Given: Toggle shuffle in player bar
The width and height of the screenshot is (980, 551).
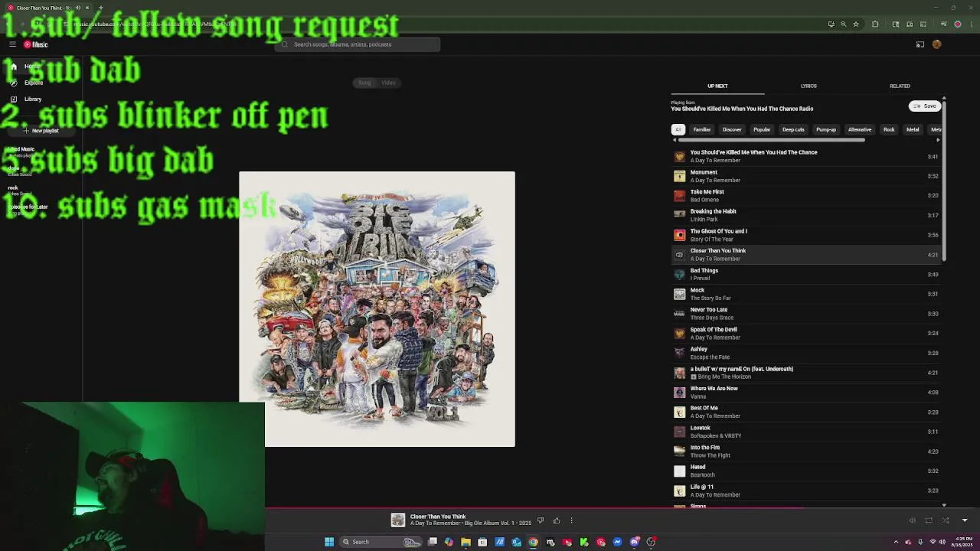Looking at the screenshot, I should pos(946,520).
